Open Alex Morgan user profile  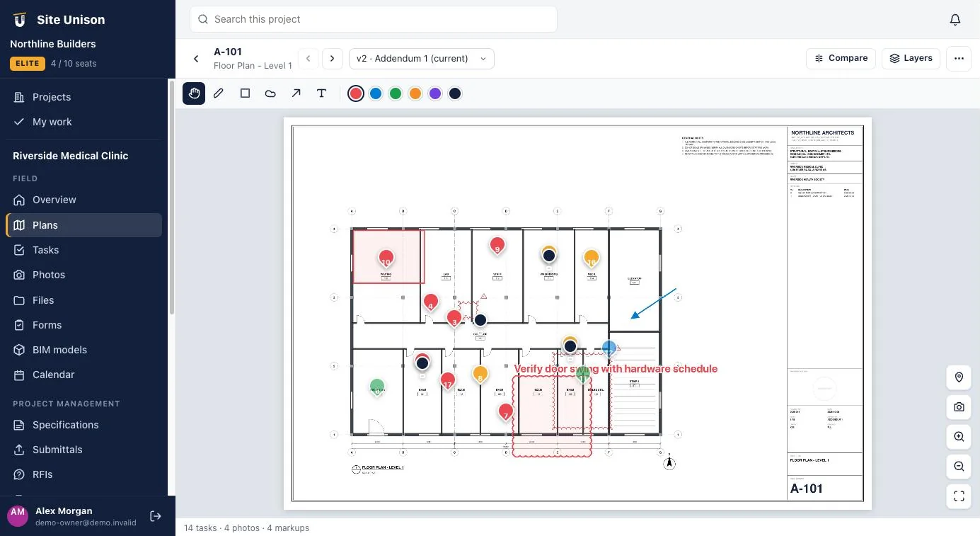pos(71,516)
